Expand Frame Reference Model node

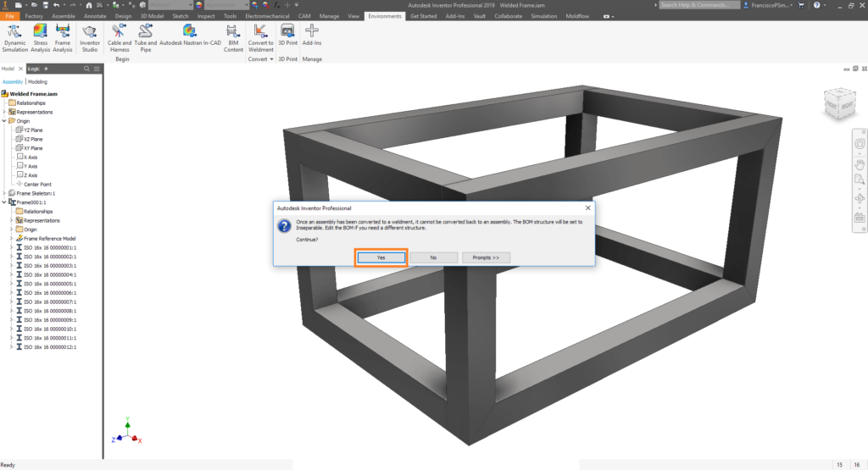pyautogui.click(x=12, y=238)
